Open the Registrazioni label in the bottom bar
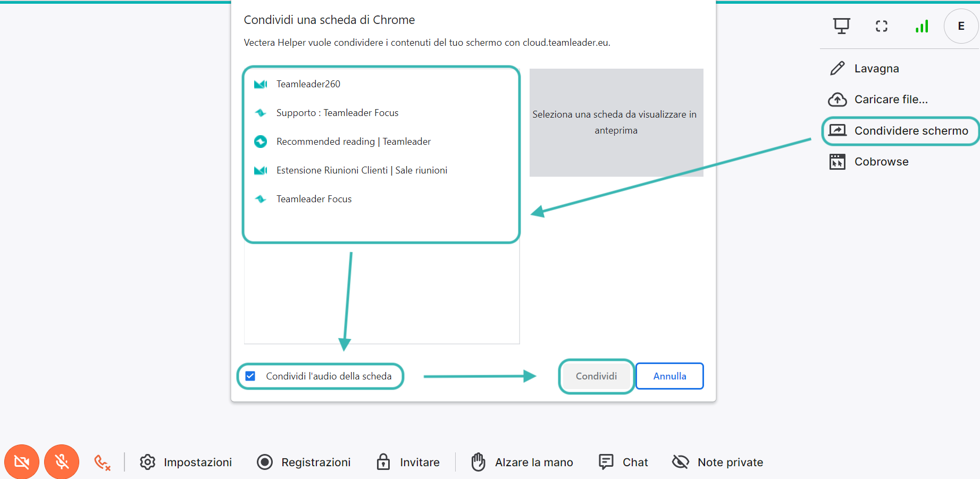The image size is (980, 479). point(316,462)
